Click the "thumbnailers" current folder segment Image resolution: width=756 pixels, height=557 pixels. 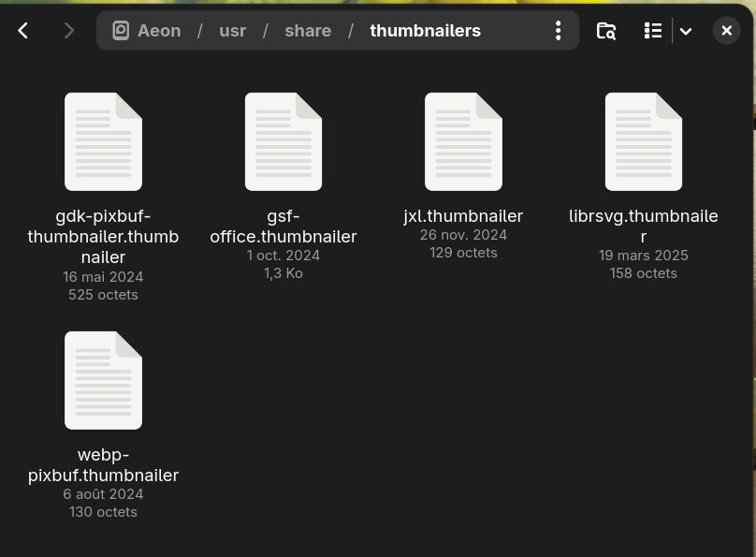425,31
